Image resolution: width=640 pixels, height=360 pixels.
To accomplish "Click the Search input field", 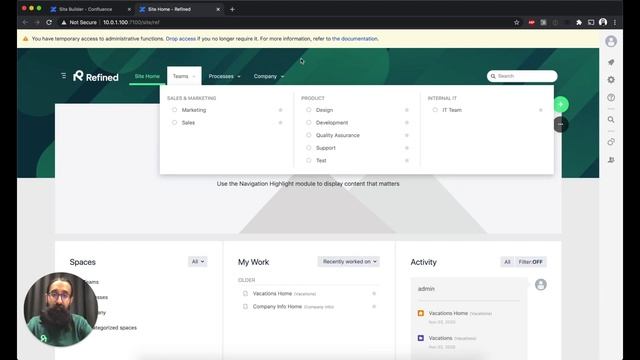I will tap(522, 76).
